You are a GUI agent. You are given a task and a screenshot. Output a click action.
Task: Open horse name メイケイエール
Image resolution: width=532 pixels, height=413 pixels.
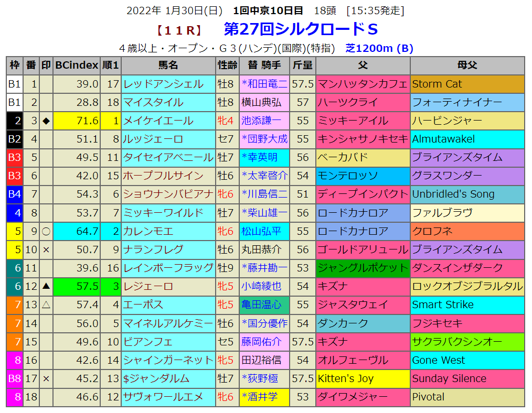pyautogui.click(x=158, y=121)
